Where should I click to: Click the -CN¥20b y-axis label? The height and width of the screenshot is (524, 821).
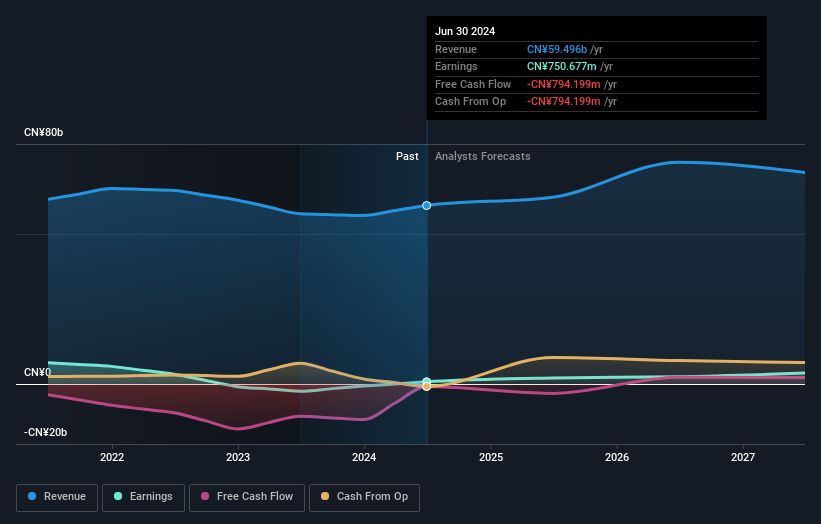pyautogui.click(x=46, y=432)
